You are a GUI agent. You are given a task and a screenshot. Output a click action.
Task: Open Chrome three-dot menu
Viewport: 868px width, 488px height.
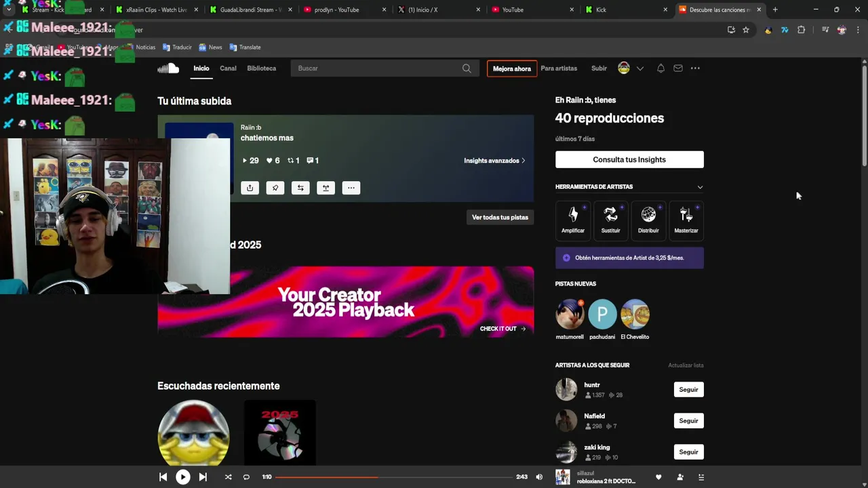[858, 30]
